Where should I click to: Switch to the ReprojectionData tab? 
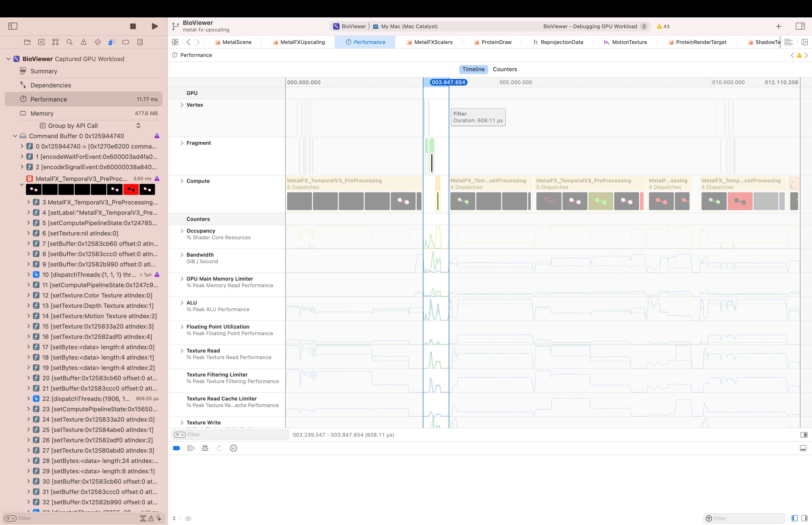558,42
